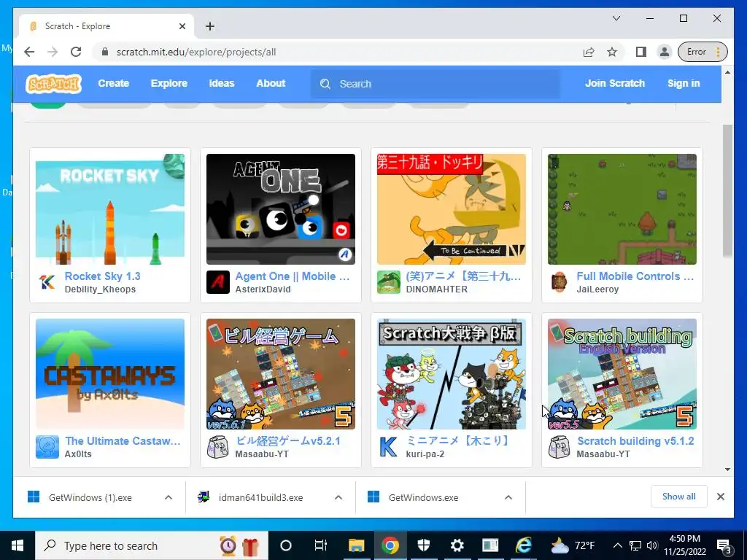This screenshot has height=560, width=747.
Task: Click Chrome icon in taskbar
Action: click(390, 545)
